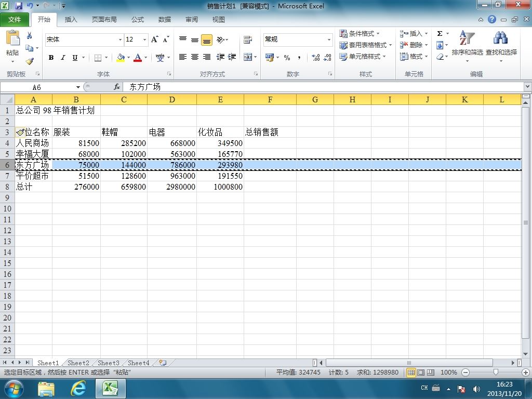Click the Delete cells (删除) button
This screenshot has height=399, width=532.
point(414,45)
